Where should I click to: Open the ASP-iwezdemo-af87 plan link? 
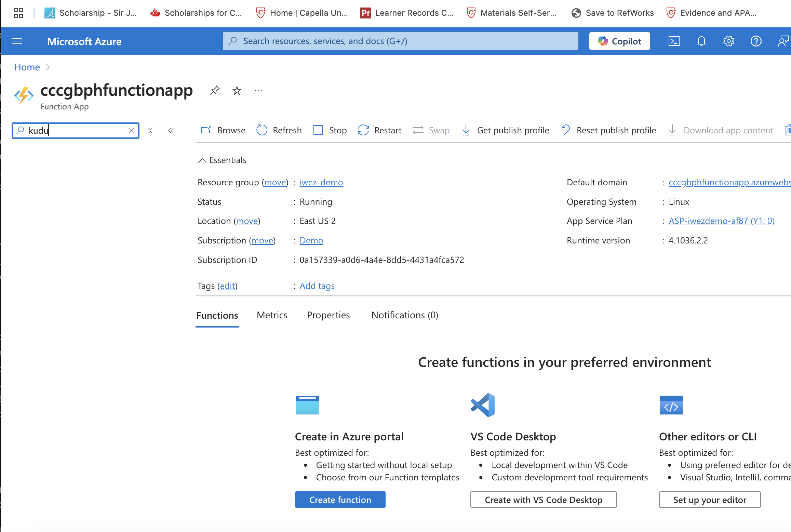point(722,221)
